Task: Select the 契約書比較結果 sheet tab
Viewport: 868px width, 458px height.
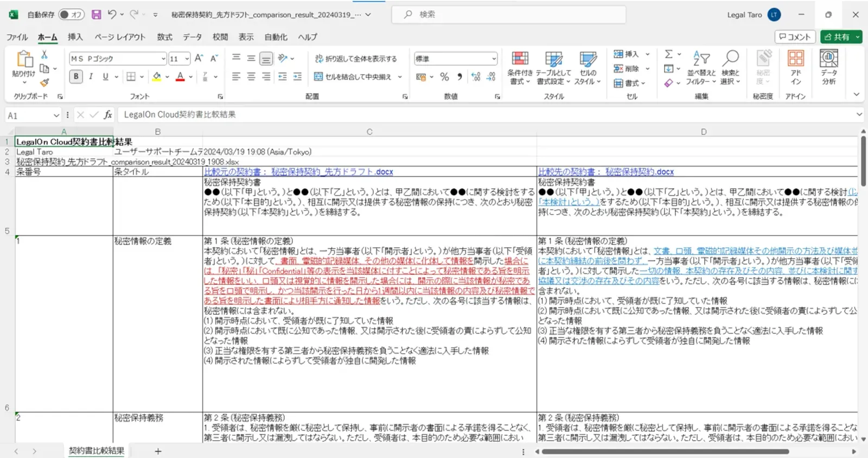Action: pos(96,451)
